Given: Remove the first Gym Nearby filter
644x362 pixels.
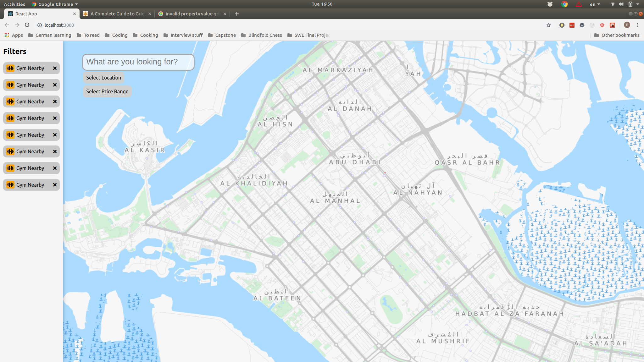Looking at the screenshot, I should (x=55, y=68).
